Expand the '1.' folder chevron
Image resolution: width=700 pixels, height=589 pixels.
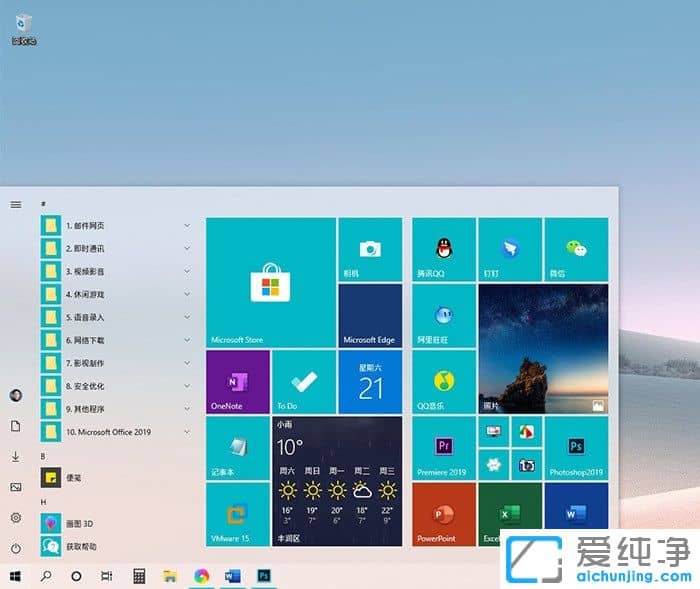tap(188, 226)
